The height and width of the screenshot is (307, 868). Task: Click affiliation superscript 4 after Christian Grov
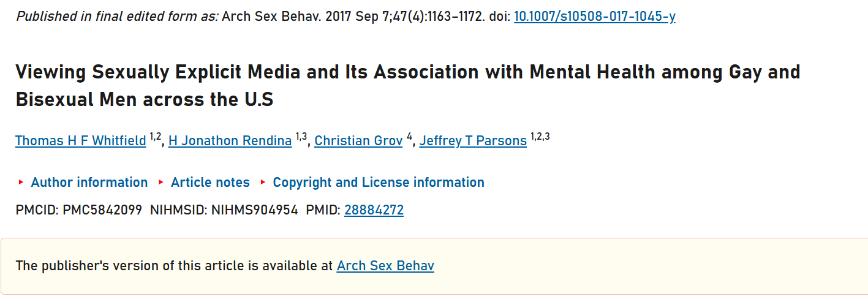(409, 137)
